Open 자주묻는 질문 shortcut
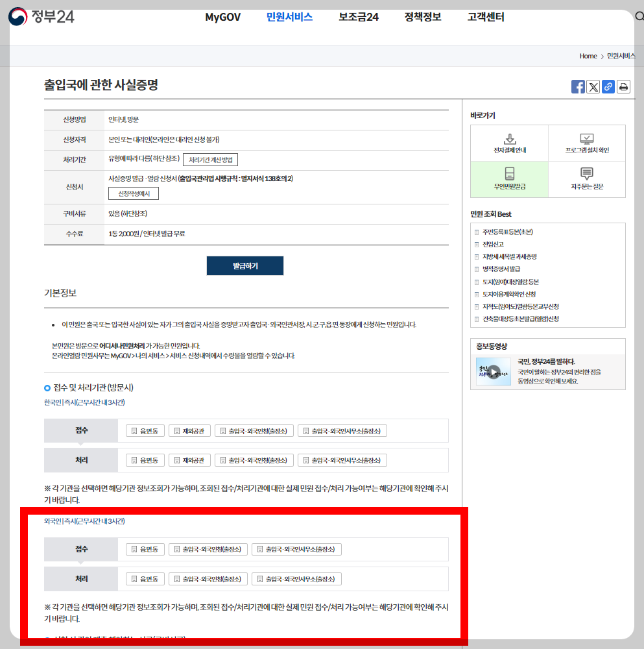Screen dimensions: 644x649 point(587,179)
